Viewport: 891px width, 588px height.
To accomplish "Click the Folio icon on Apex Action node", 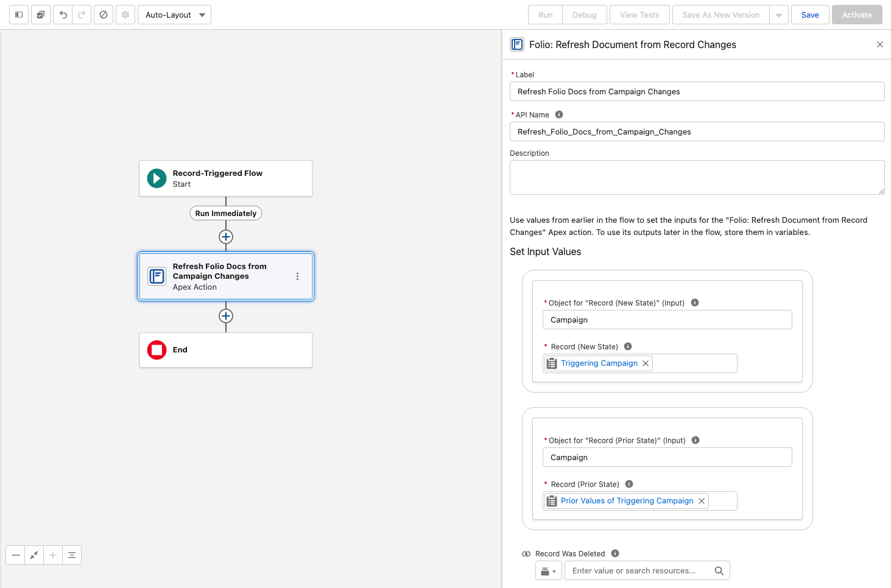I will point(157,276).
